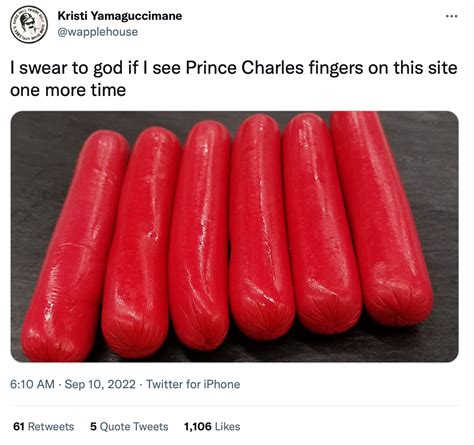Viewport: 474px width, 445px height.
Task: Click the rightmost red sausage in photo
Action: tap(382, 217)
